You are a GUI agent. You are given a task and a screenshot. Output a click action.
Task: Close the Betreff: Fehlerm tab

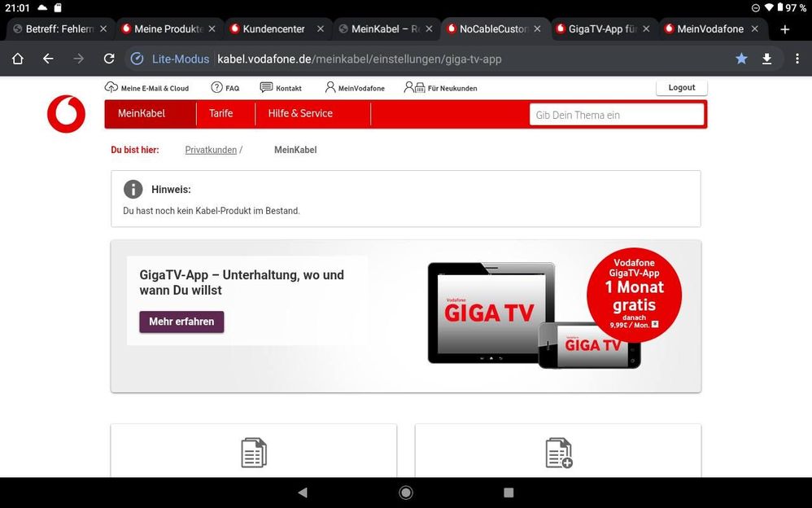pos(103,29)
